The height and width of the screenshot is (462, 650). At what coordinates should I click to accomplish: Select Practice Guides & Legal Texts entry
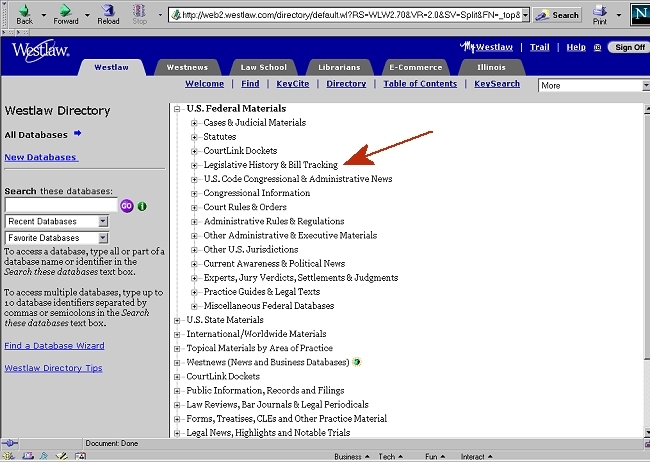tap(262, 292)
